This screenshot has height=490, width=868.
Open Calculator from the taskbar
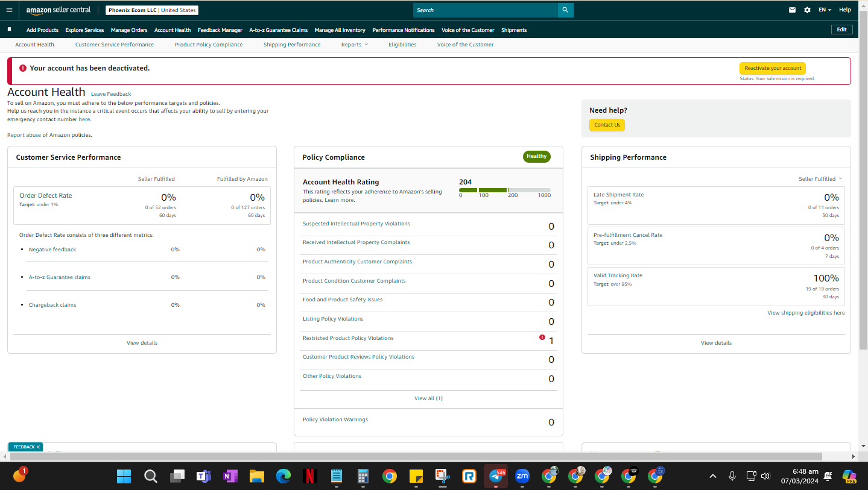tap(363, 476)
